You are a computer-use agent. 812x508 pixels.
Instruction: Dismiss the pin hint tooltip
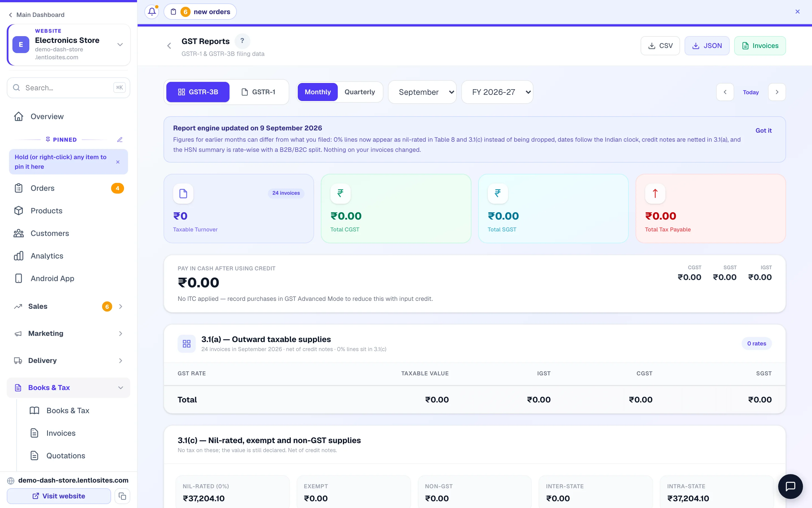[x=118, y=162]
